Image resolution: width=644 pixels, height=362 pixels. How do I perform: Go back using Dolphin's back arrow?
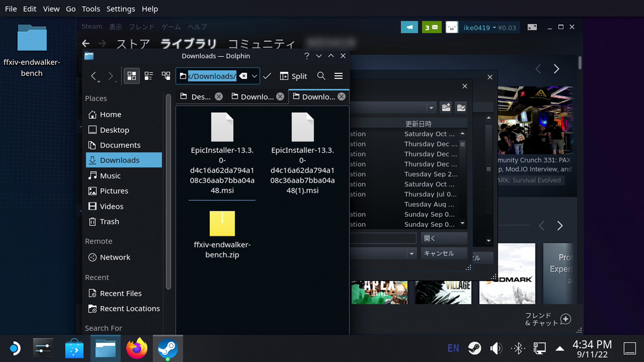tap(94, 76)
